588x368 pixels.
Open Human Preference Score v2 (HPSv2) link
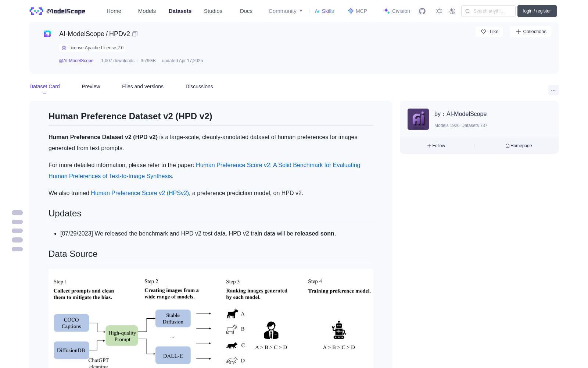coord(140,193)
